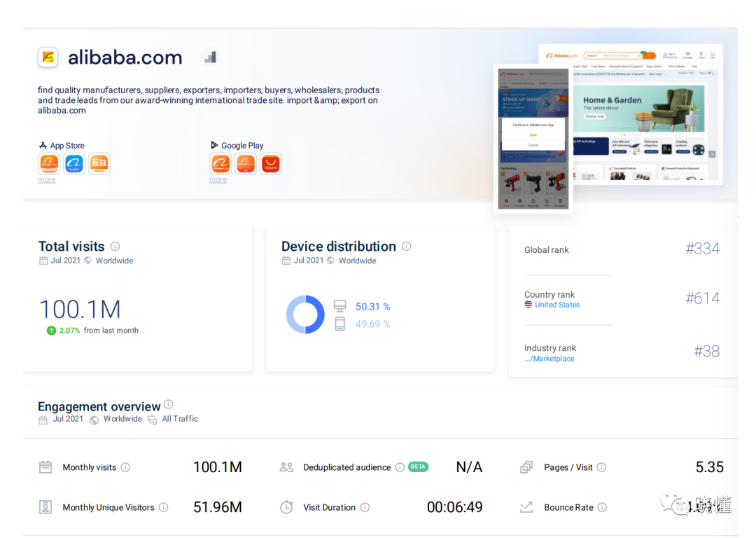The height and width of the screenshot is (538, 756).
Task: Click the bar chart icon beside alibaba.com
Action: point(210,57)
